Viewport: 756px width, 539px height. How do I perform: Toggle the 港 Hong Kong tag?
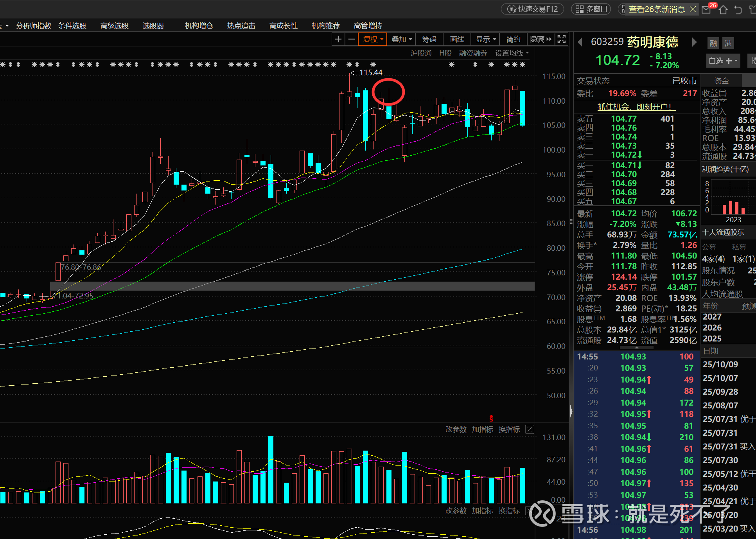pos(728,43)
